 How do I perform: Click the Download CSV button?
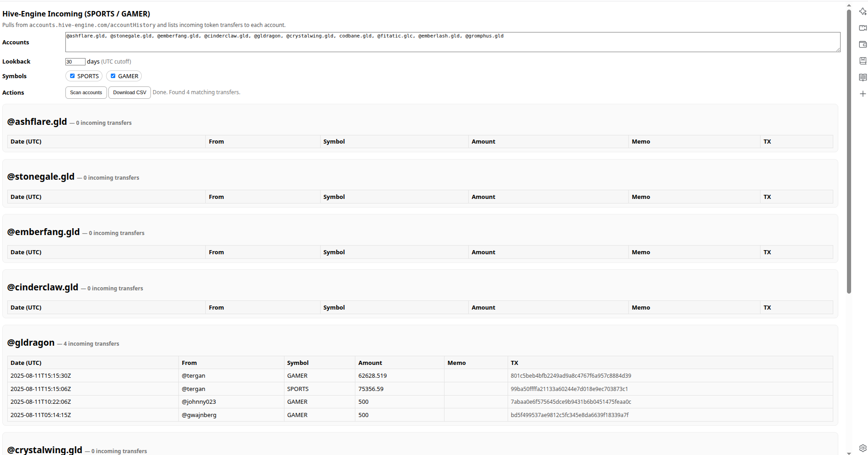coord(129,92)
